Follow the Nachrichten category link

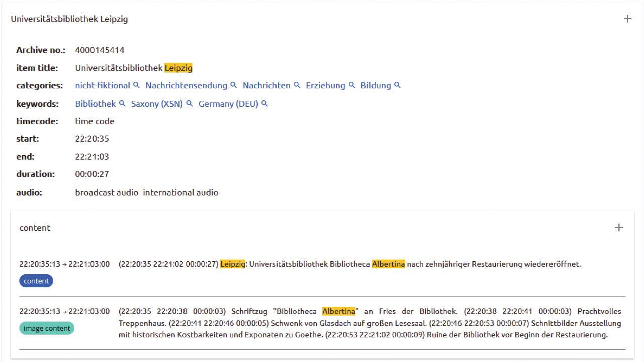[x=266, y=85]
